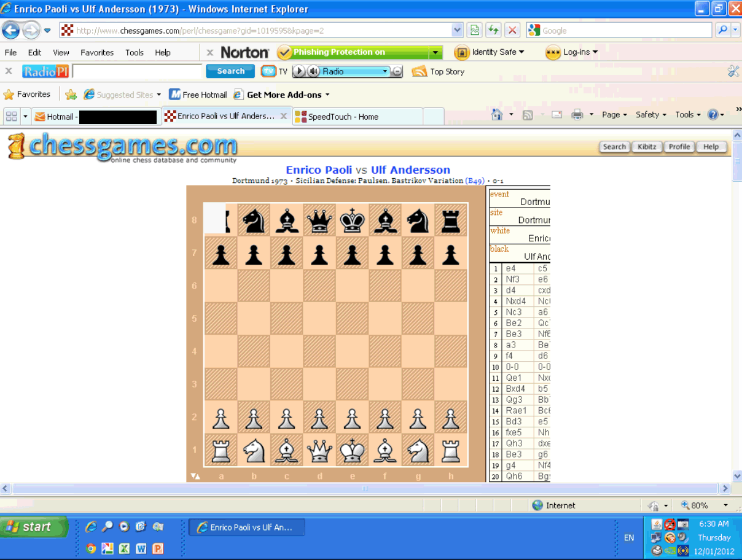This screenshot has width=742, height=560.
Task: Switch to the SpeedTouch - Home tab
Action: tap(357, 117)
